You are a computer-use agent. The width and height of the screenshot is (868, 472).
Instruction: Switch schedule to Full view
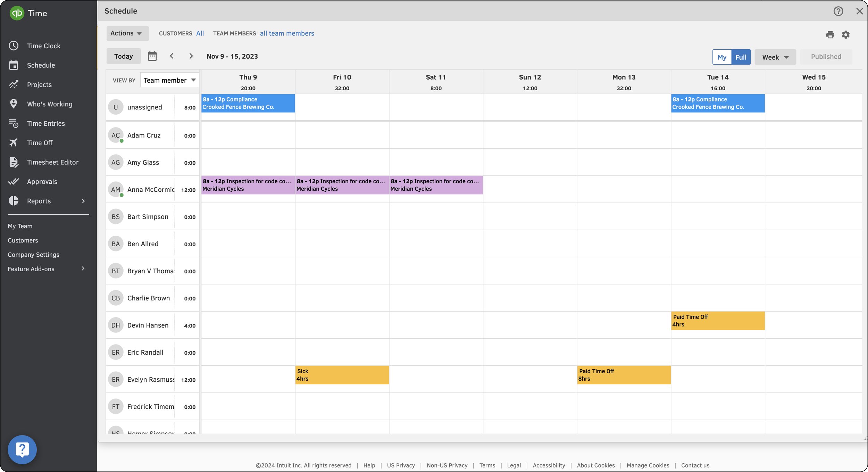coord(741,57)
